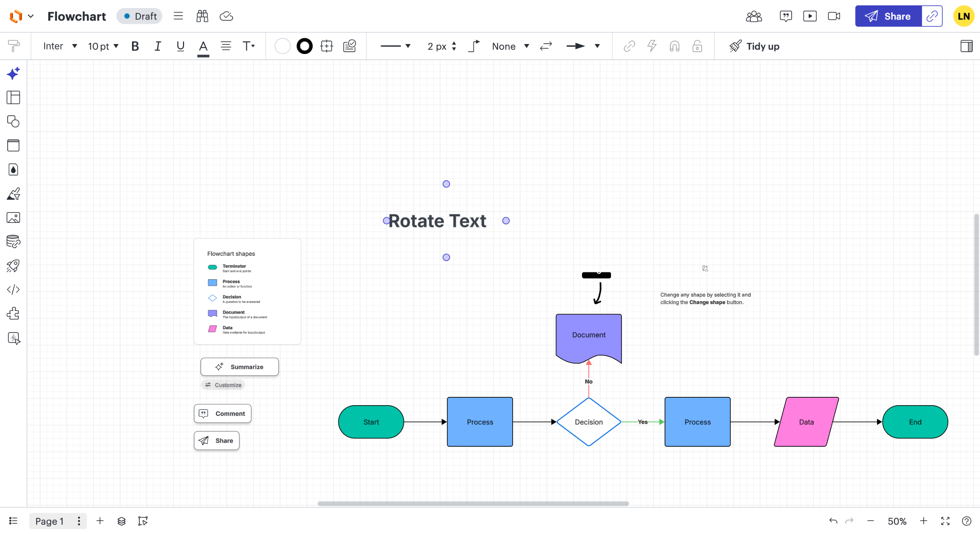Toggle italic text formatting

click(157, 46)
